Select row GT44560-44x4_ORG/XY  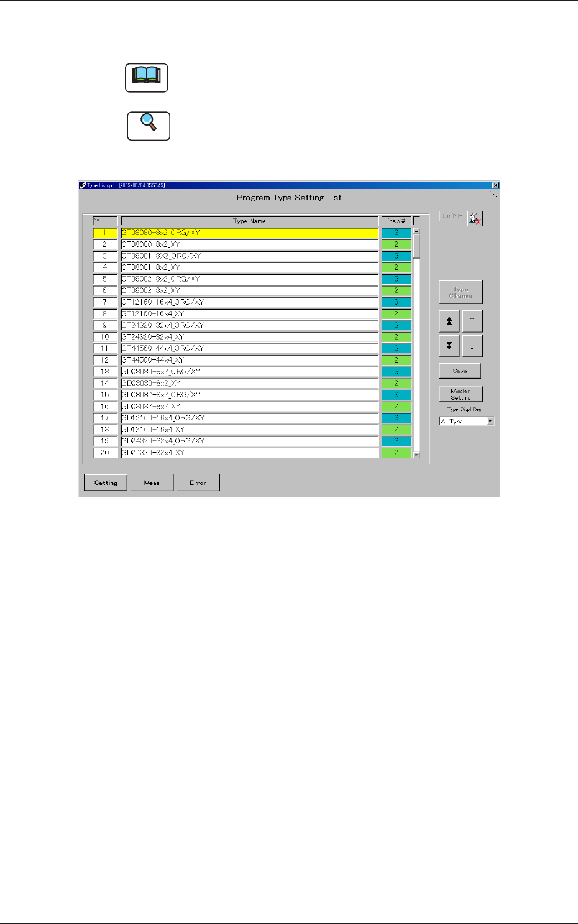click(250, 348)
